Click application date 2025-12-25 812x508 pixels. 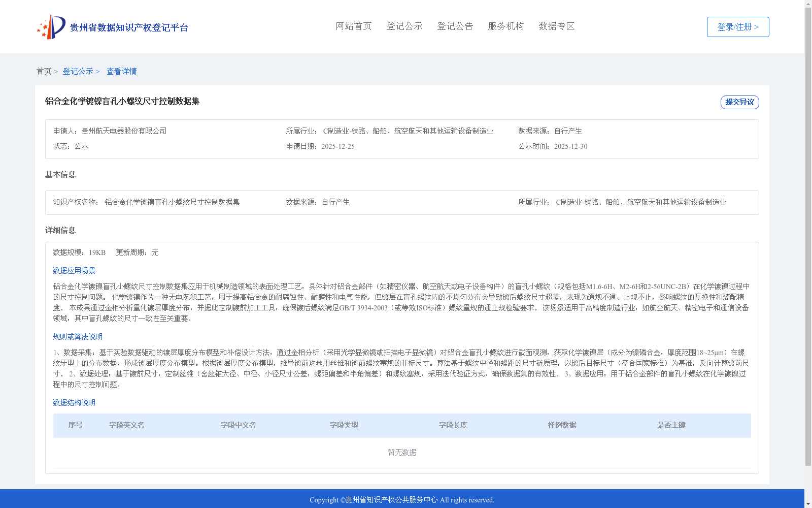click(338, 146)
